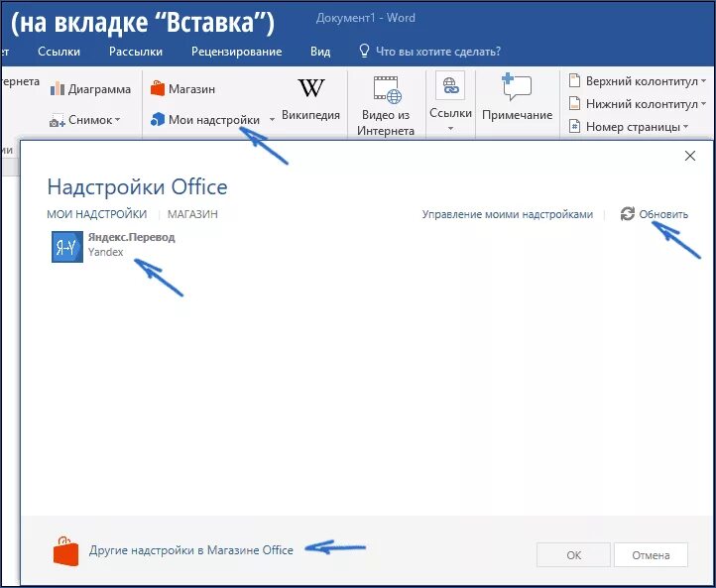Open Другие надстройки в Магазине Office

tap(190, 550)
